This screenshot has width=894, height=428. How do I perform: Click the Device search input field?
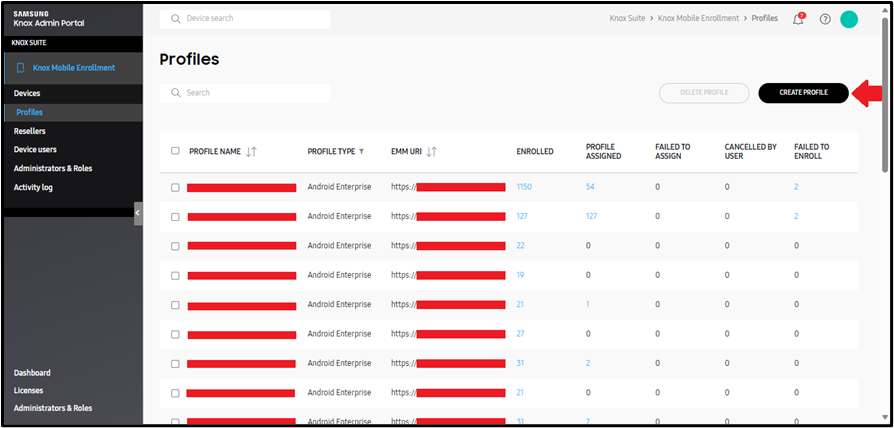[x=245, y=19]
